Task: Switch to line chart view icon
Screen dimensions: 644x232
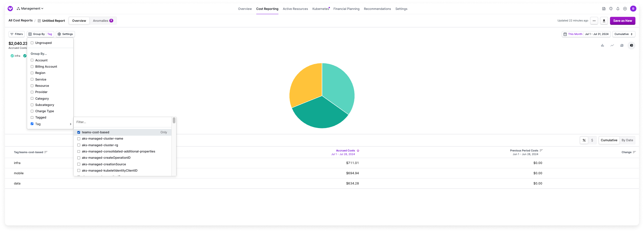Action: pos(612,46)
